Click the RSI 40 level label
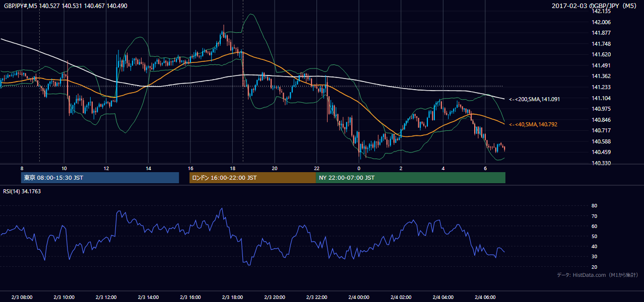Viewport: 644px width, 302px height. pos(594,246)
